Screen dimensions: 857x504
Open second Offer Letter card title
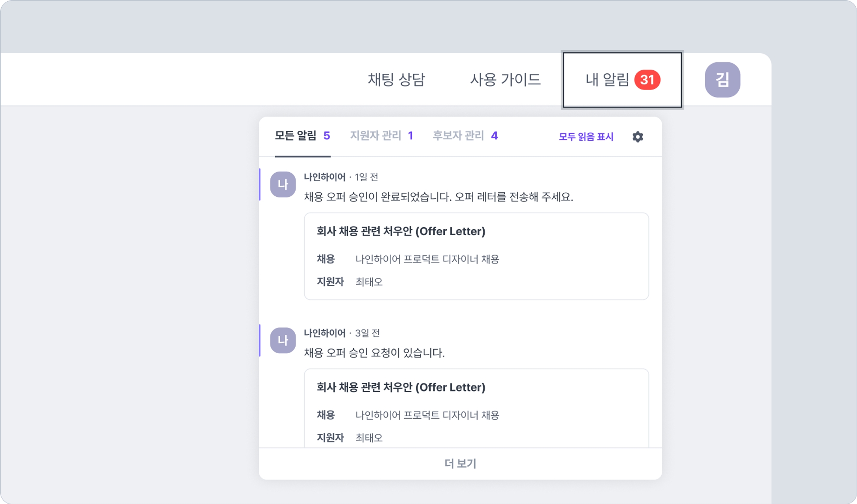[x=401, y=387]
